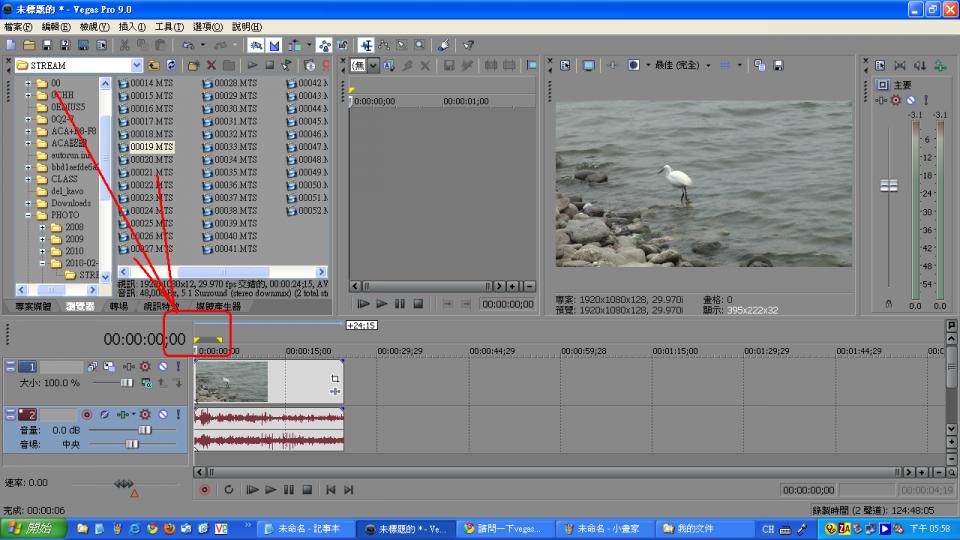Viewport: 960px width, 540px height.
Task: Click the track 2 volume slider handle
Action: (x=144, y=429)
